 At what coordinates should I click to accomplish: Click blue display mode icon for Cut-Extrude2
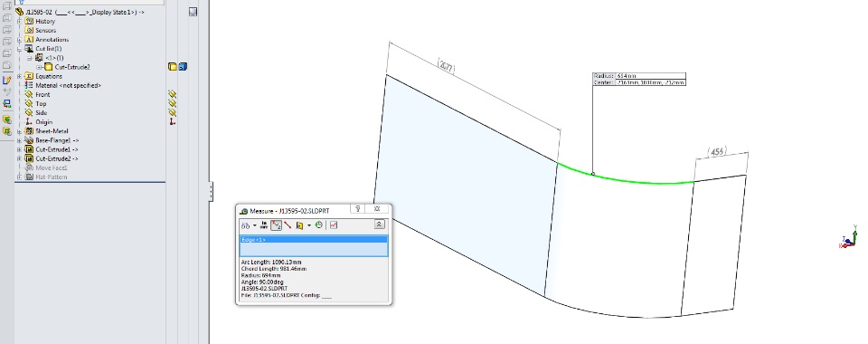(x=183, y=67)
